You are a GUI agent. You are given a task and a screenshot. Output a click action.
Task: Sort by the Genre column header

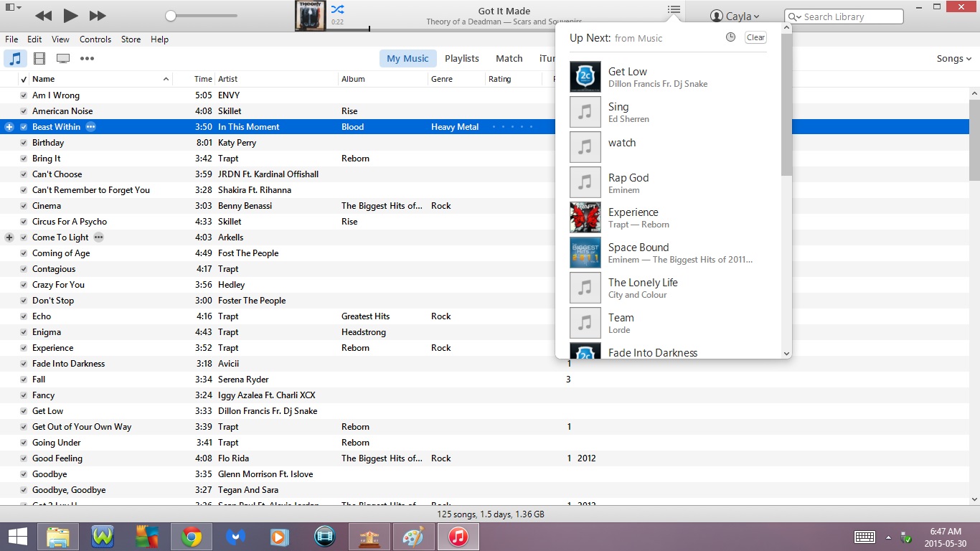(x=456, y=79)
